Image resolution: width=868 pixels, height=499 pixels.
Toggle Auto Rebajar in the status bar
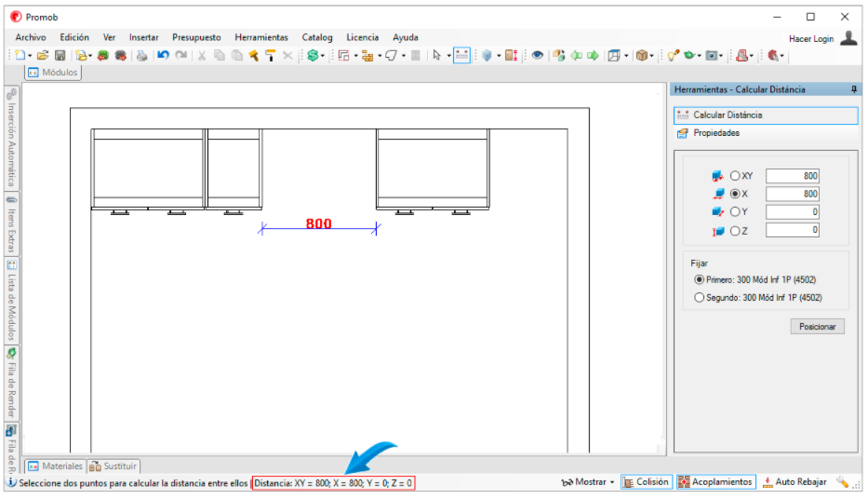click(x=795, y=482)
